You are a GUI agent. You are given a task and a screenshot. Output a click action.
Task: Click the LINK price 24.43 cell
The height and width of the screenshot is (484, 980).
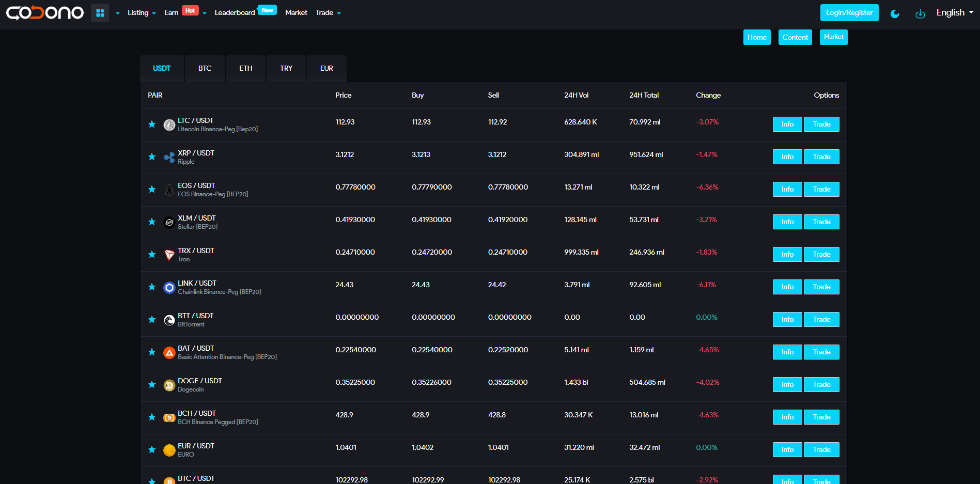pos(344,285)
